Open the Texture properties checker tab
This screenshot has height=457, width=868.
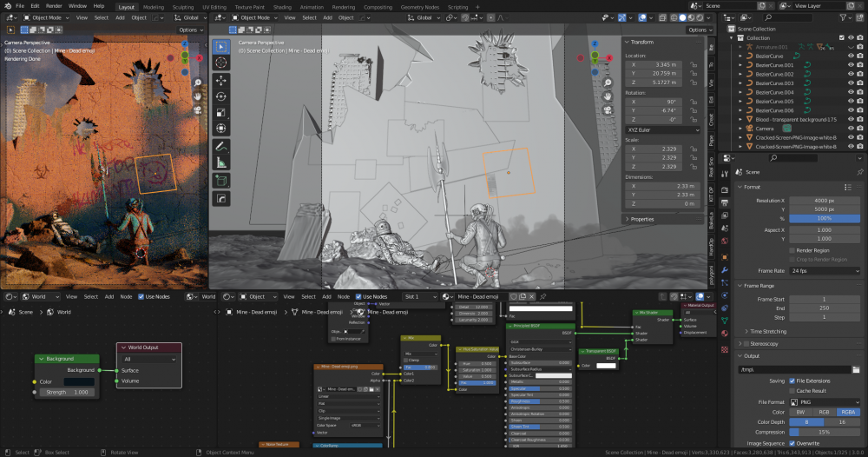[x=725, y=349]
